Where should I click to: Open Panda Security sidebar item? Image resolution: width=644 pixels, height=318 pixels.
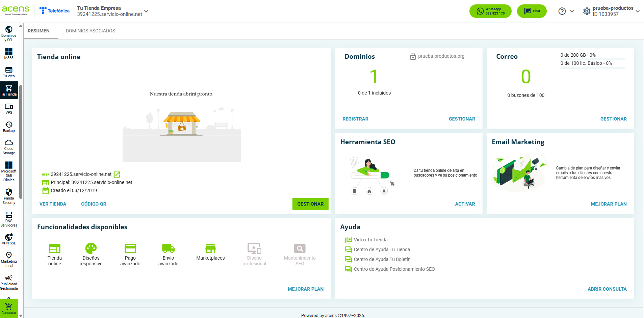pyautogui.click(x=9, y=196)
